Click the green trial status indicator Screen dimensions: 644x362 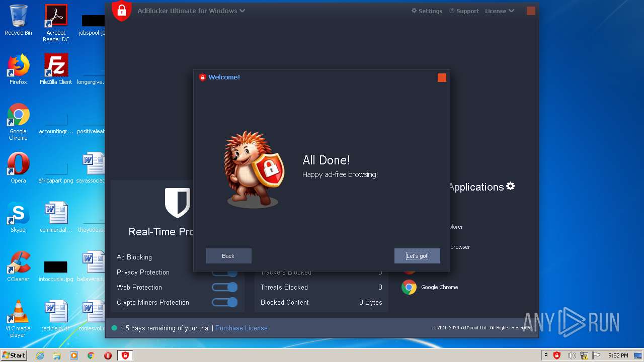(x=114, y=328)
